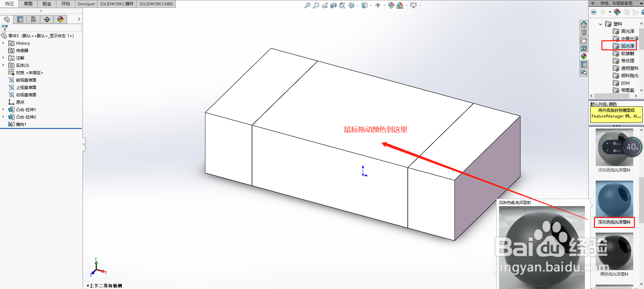
Task: Open the SOLIDWORKS Forum task pane tab
Action: pyautogui.click(x=584, y=73)
